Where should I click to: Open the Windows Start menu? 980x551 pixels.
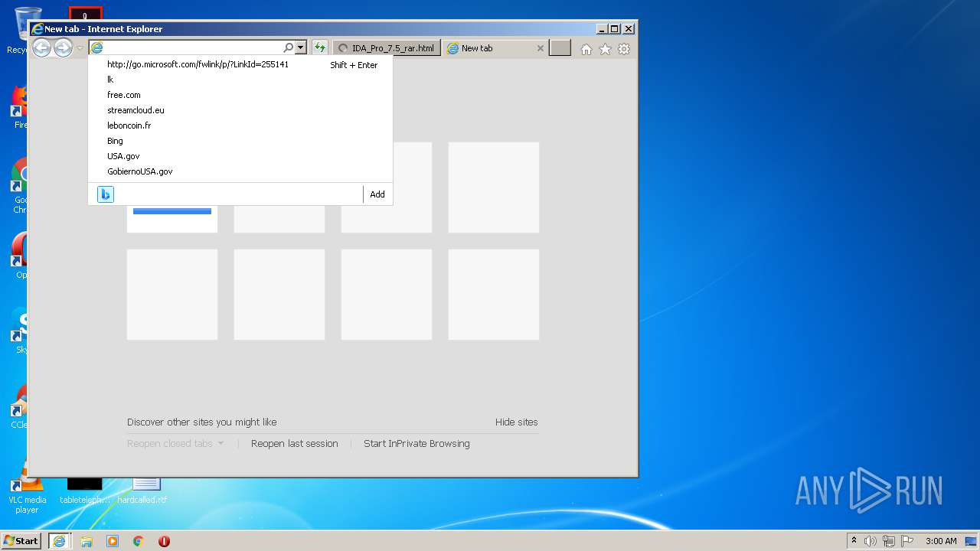[21, 540]
